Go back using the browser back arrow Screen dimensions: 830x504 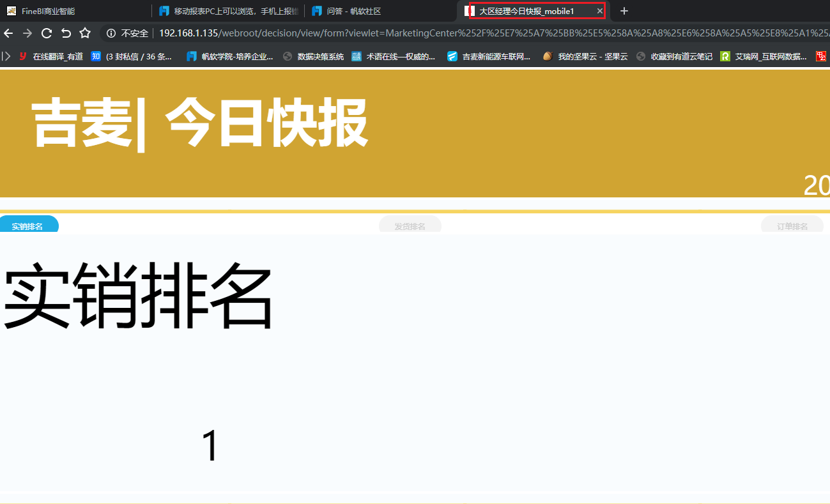click(8, 33)
